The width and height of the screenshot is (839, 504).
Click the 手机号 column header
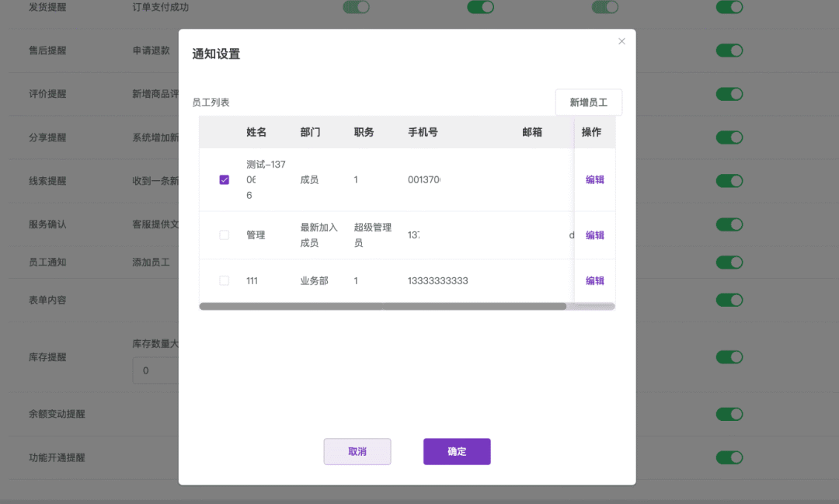pos(423,132)
